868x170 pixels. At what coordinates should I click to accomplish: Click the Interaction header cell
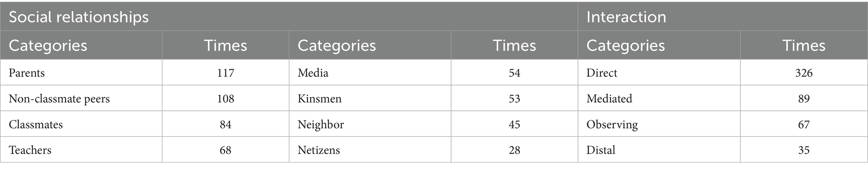pyautogui.click(x=626, y=17)
